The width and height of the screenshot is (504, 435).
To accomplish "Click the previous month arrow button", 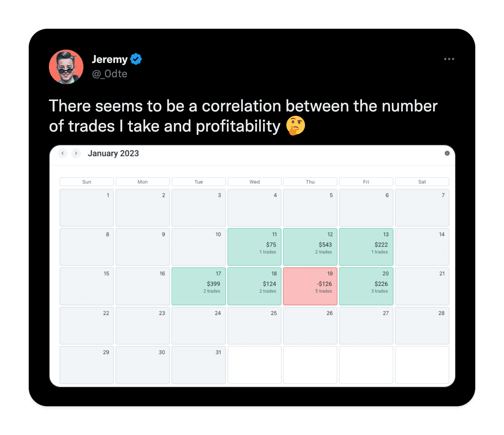I will (63, 153).
